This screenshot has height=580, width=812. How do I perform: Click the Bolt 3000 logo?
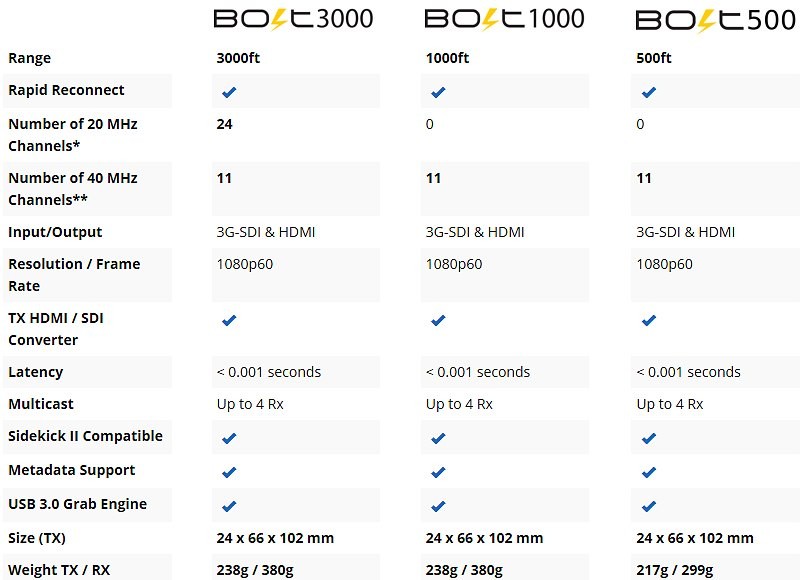click(x=293, y=19)
